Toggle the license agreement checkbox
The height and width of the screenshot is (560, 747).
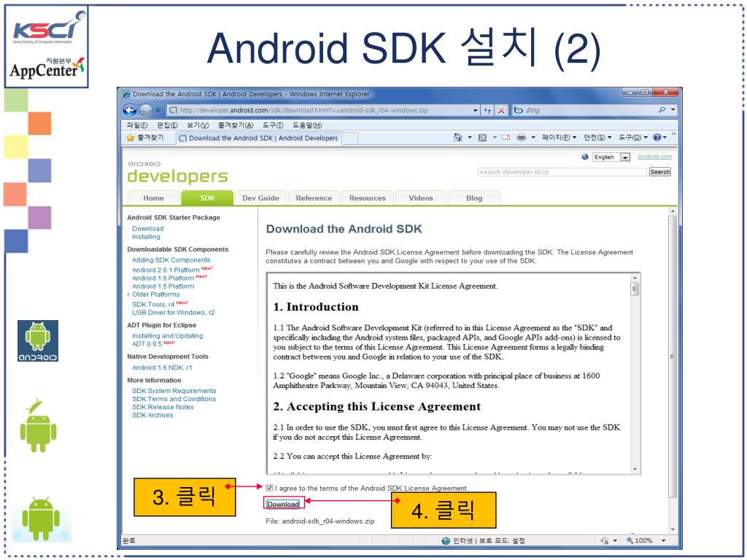[270, 488]
